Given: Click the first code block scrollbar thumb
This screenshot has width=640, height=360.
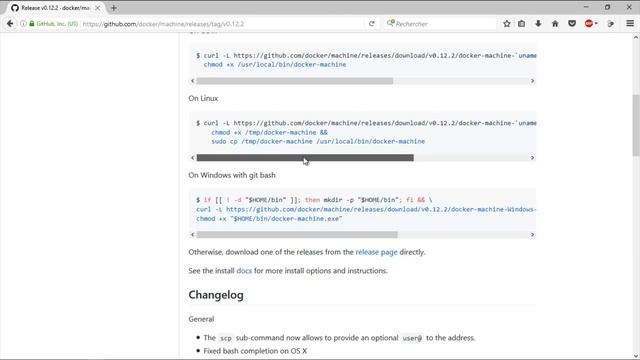Looking at the screenshot, I should (295, 81).
